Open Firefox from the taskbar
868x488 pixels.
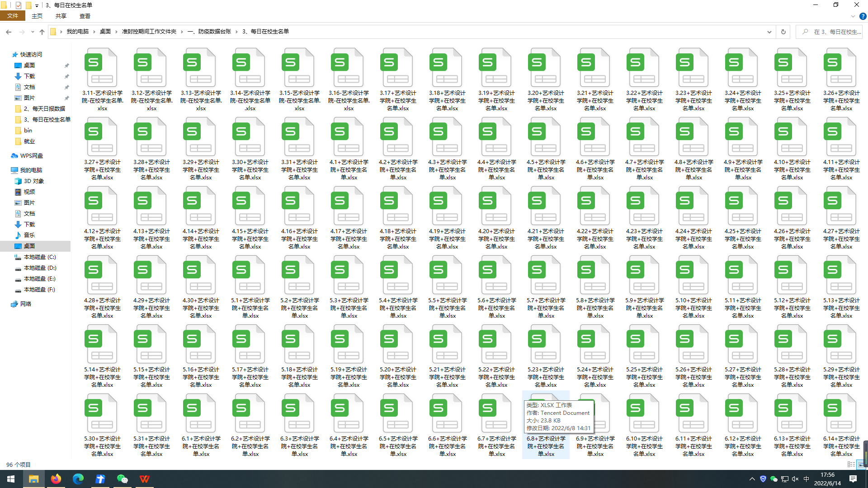56,479
